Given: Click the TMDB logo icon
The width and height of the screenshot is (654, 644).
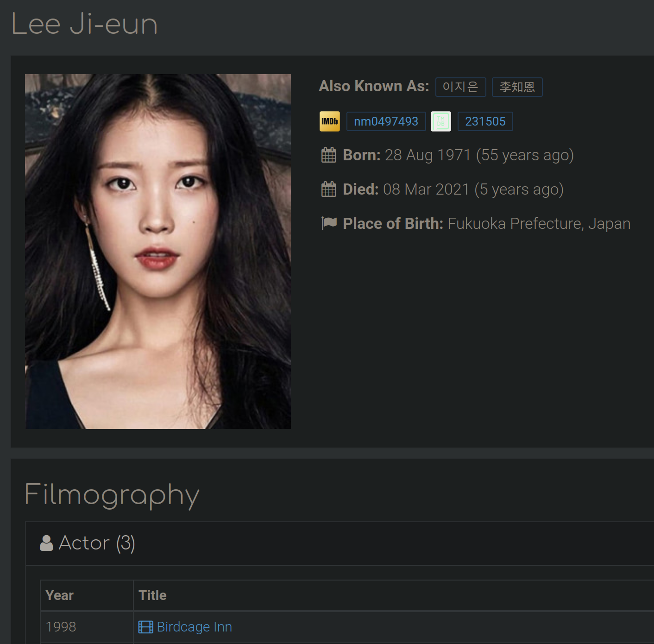Looking at the screenshot, I should coord(440,121).
